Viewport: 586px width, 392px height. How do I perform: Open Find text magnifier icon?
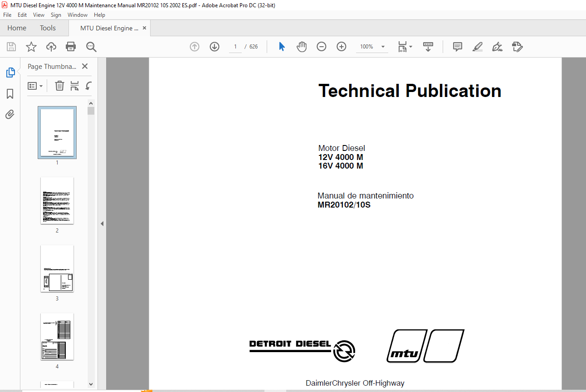pos(91,47)
